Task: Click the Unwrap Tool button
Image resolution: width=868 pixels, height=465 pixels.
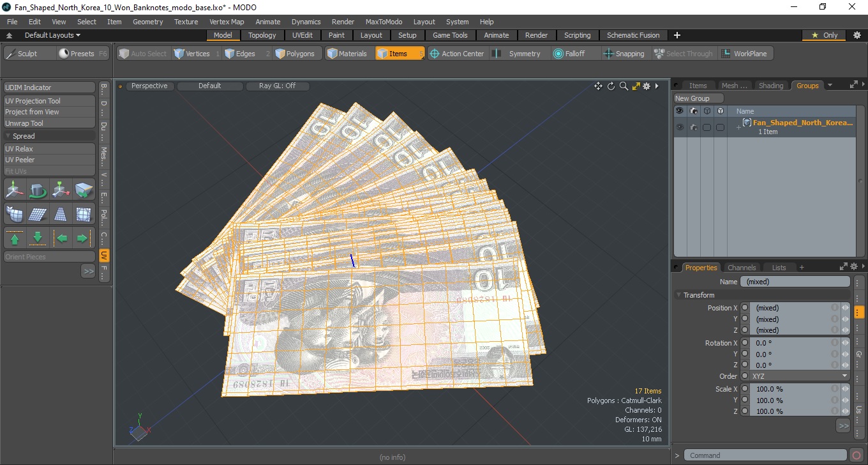Action: 49,123
